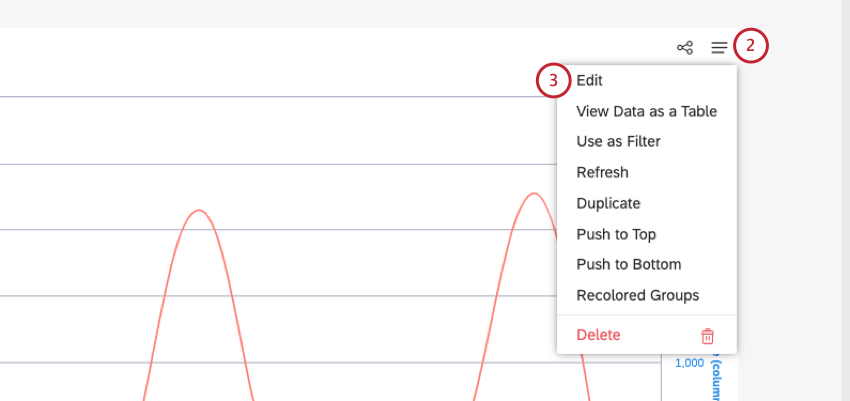850x401 pixels.
Task: Duplicate the widget via the menu
Action: click(x=608, y=203)
